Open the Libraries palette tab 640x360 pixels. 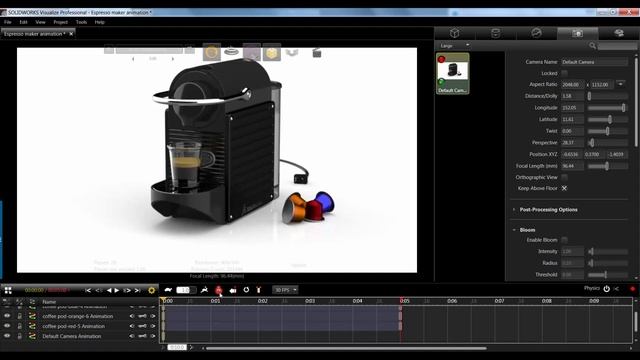(x=618, y=33)
